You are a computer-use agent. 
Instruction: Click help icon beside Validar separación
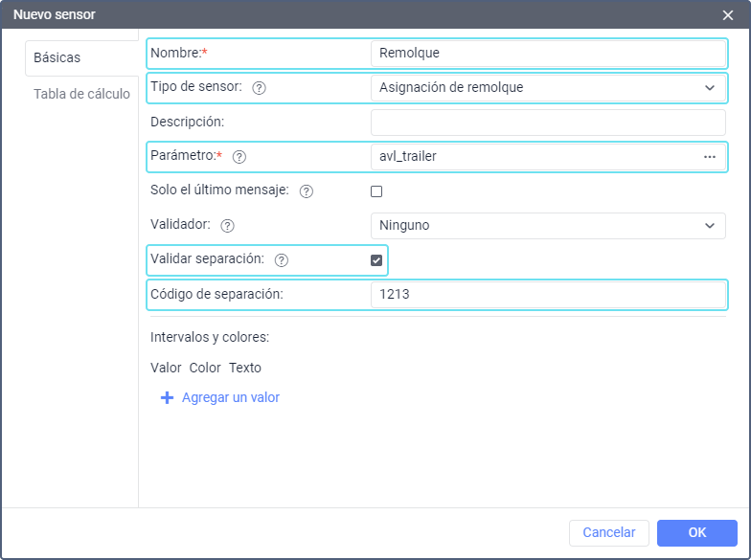pyautogui.click(x=282, y=260)
